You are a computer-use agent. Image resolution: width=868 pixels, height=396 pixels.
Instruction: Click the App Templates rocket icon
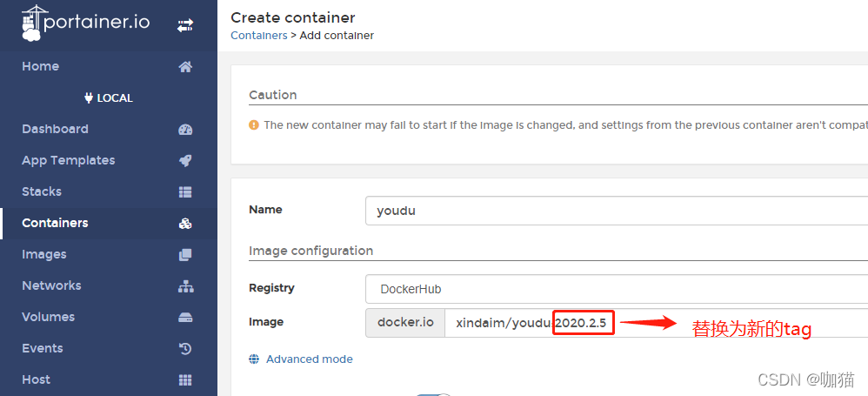185,161
